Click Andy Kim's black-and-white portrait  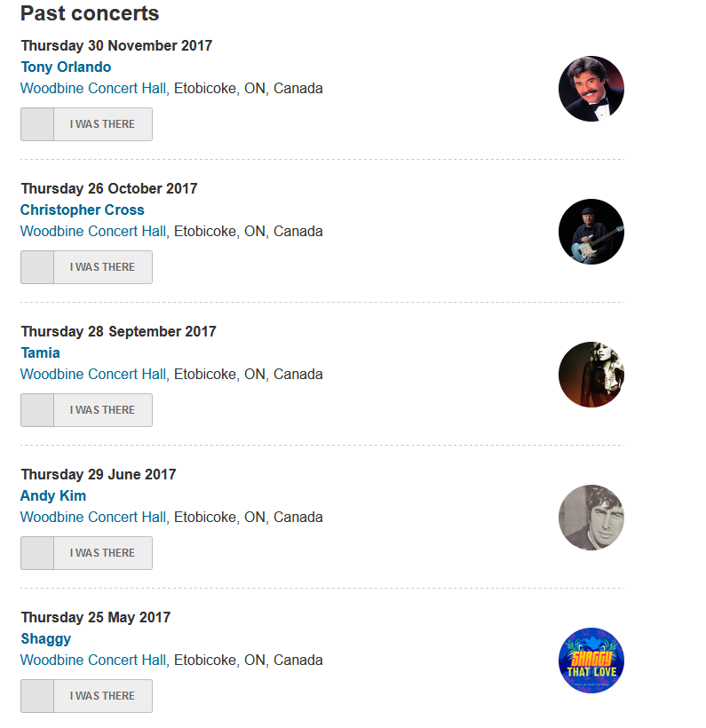(x=591, y=518)
